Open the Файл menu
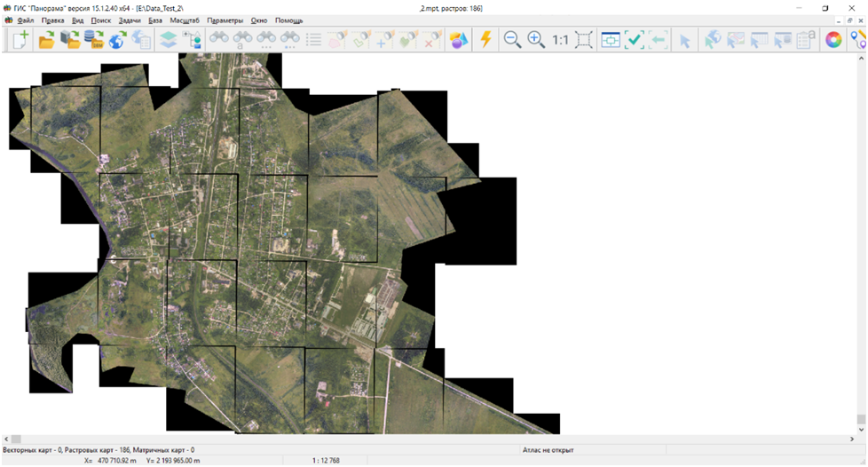The width and height of the screenshot is (868, 467). pyautogui.click(x=25, y=20)
